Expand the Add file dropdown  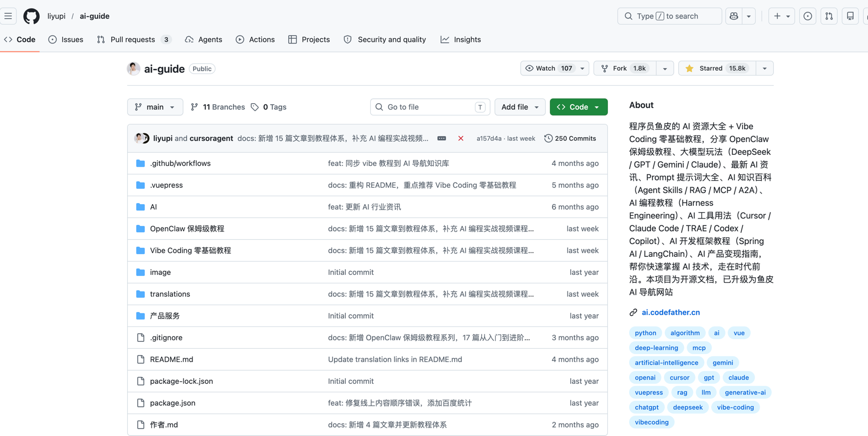(x=520, y=107)
